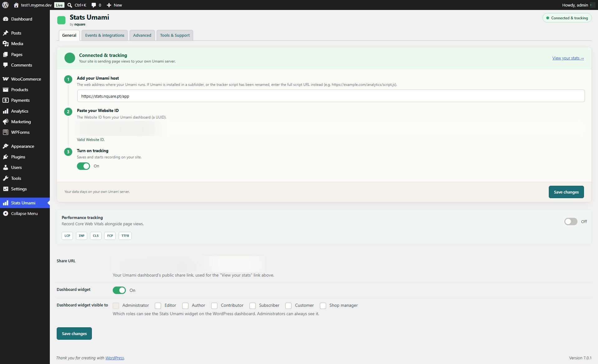Click the Media icon in sidebar

point(6,44)
